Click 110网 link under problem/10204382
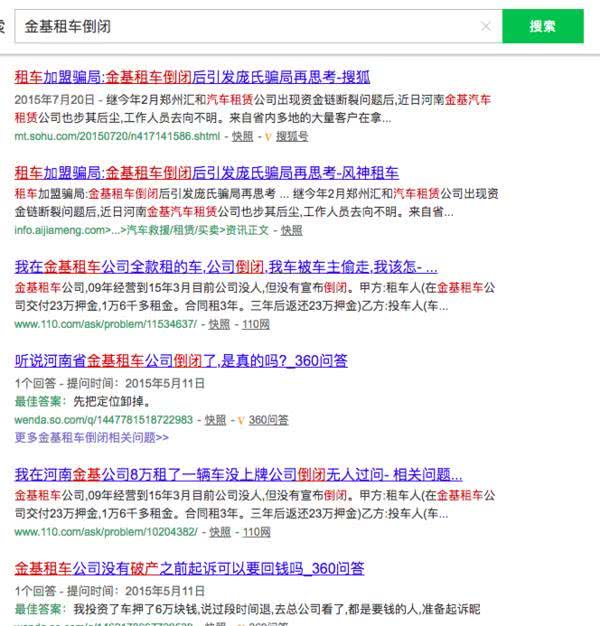 [x=257, y=532]
